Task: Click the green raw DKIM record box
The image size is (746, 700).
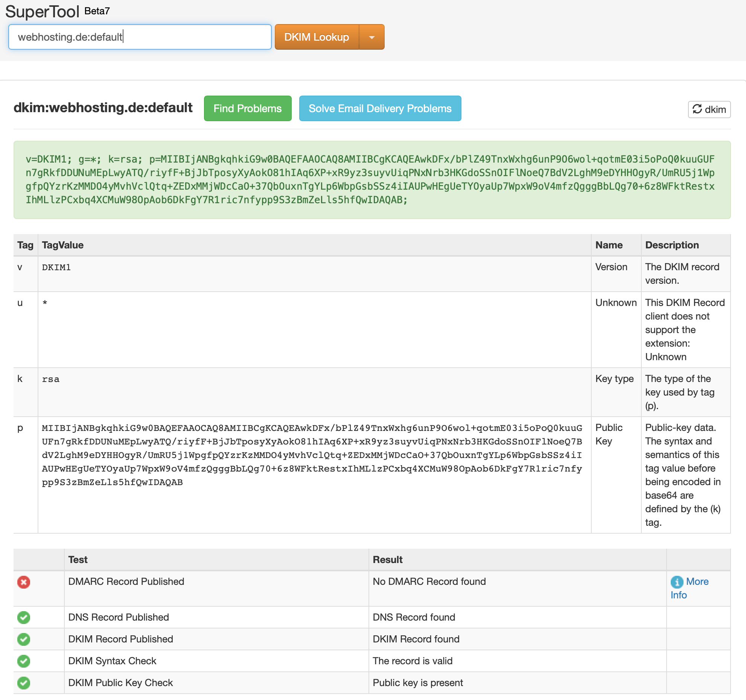Action: click(x=372, y=180)
